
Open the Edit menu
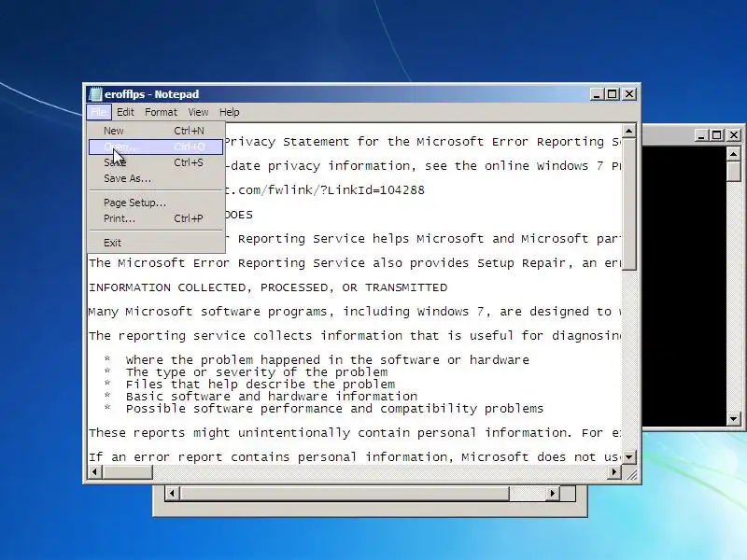(x=125, y=112)
